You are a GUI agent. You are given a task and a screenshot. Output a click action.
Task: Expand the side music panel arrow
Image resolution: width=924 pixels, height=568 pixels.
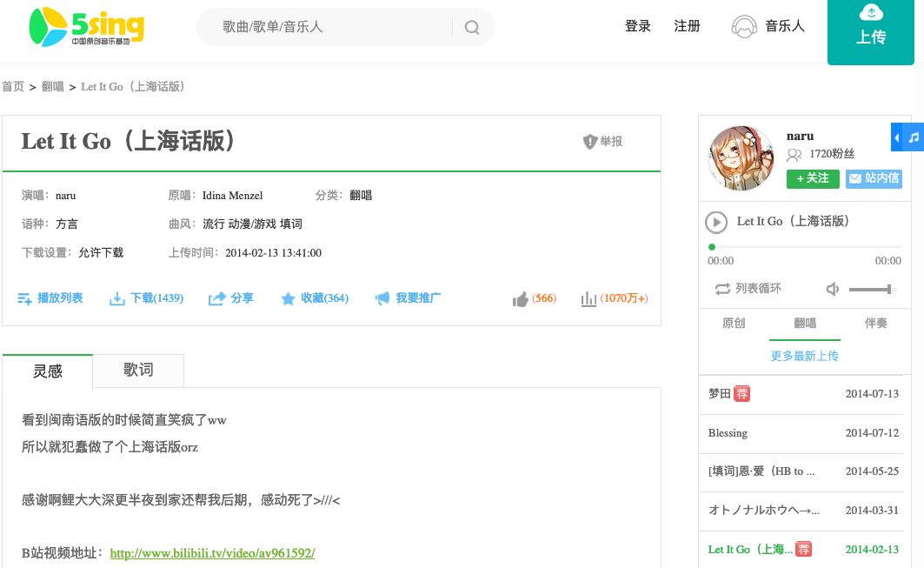[897, 137]
